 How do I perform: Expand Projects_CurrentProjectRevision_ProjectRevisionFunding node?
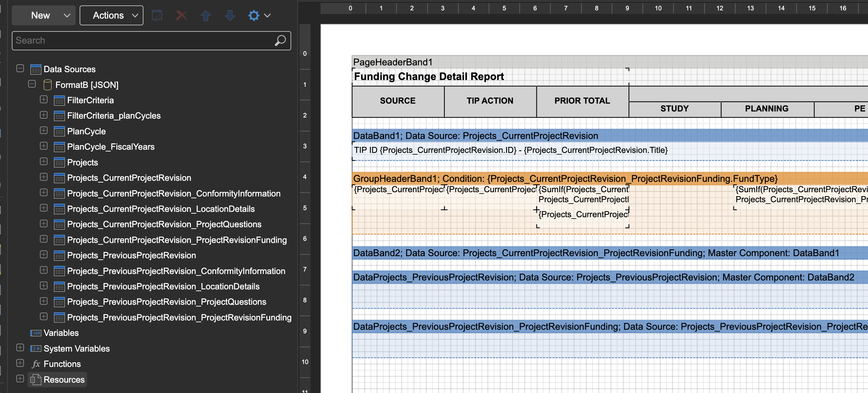[x=44, y=239]
